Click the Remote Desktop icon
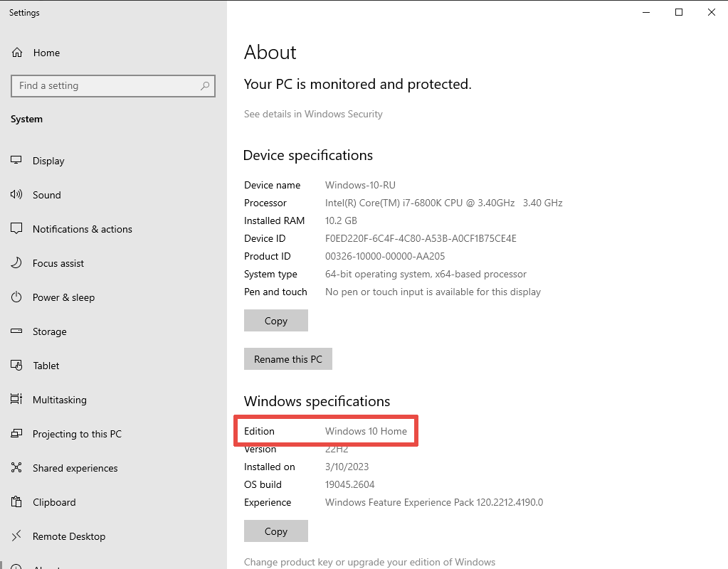Viewport: 728px width, 569px height. [x=16, y=536]
